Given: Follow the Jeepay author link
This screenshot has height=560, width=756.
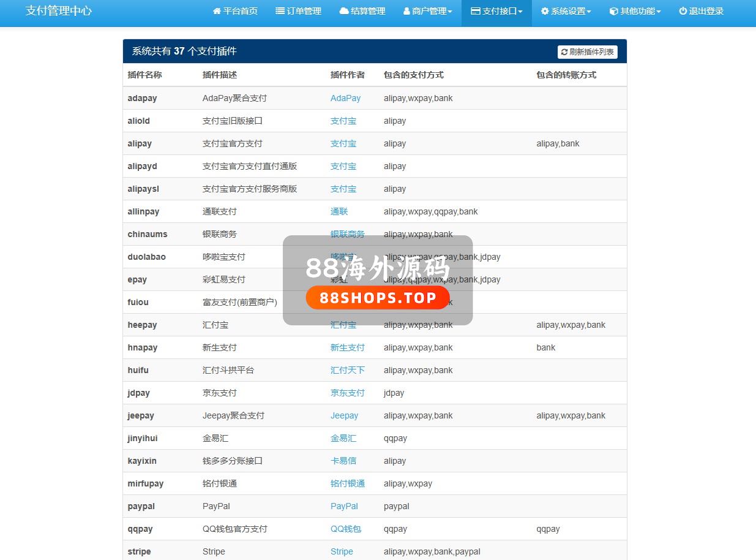Looking at the screenshot, I should tap(344, 415).
